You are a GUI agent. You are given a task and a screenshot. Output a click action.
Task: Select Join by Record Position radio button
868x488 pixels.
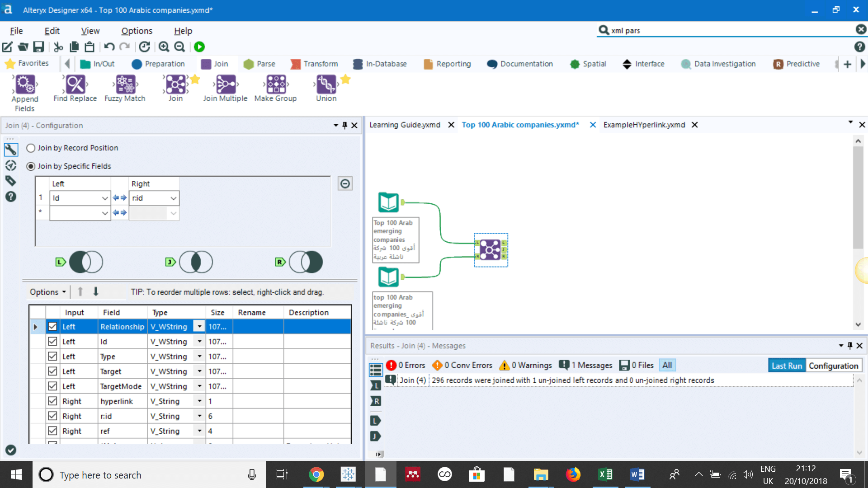pos(31,148)
